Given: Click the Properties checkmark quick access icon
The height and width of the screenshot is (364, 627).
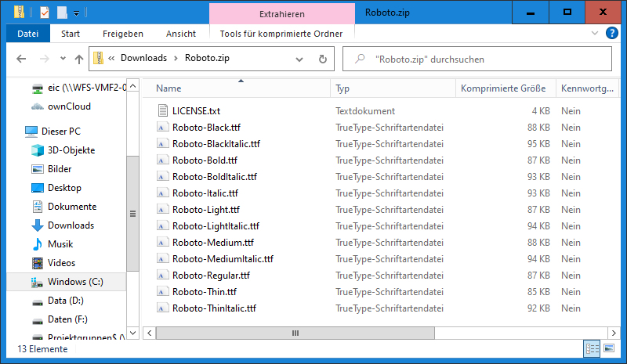Looking at the screenshot, I should tap(45, 13).
